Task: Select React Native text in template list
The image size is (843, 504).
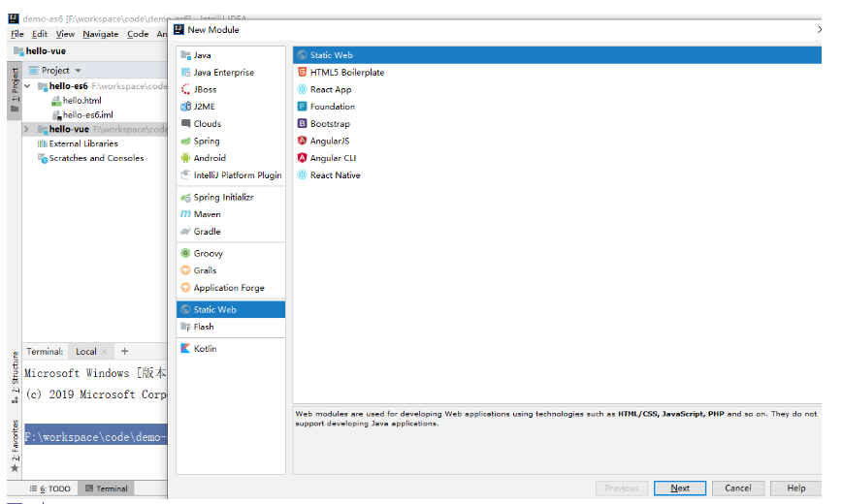Action: point(335,175)
